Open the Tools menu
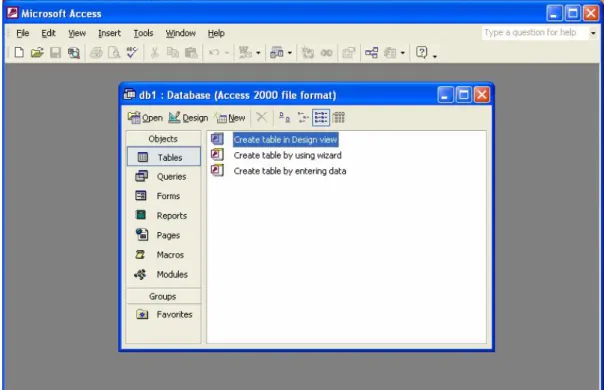 click(143, 33)
